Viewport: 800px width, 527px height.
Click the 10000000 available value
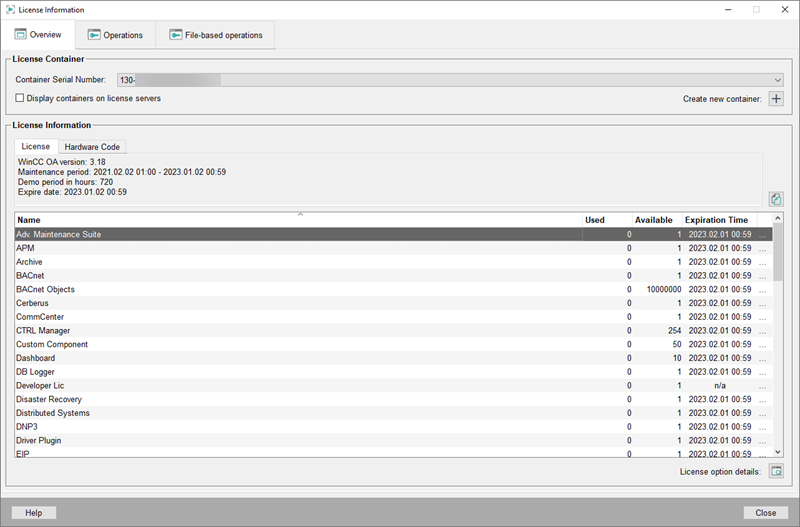point(664,290)
